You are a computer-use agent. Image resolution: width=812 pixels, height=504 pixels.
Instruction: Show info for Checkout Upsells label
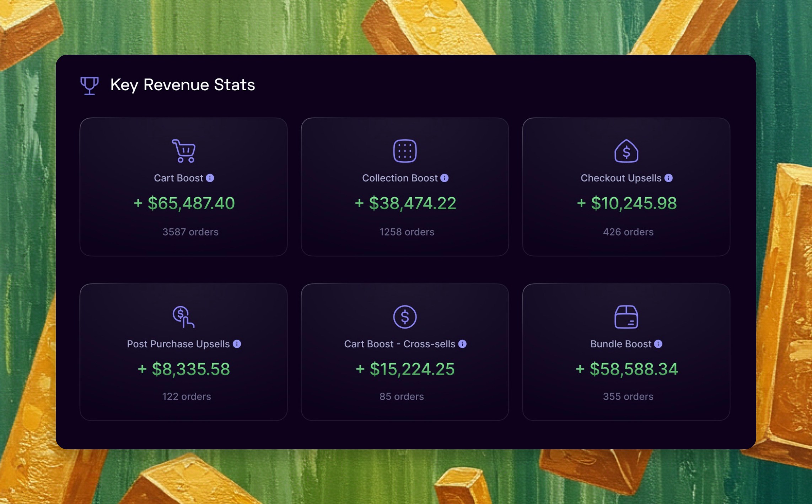pos(668,178)
